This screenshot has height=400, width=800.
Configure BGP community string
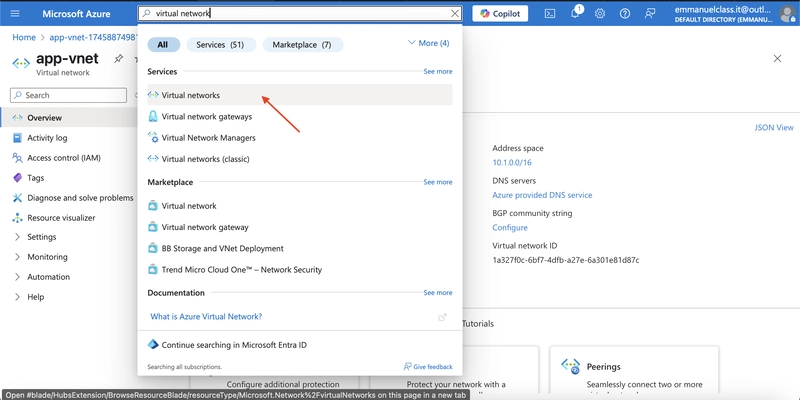[510, 228]
